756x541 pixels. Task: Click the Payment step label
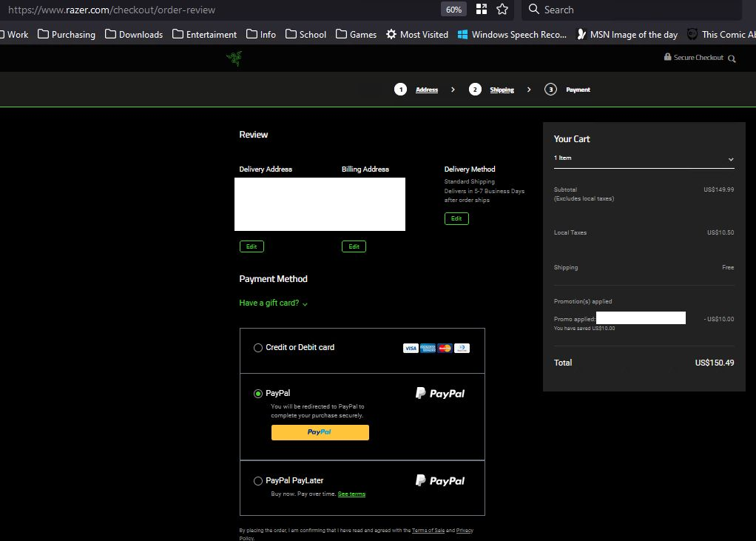578,90
